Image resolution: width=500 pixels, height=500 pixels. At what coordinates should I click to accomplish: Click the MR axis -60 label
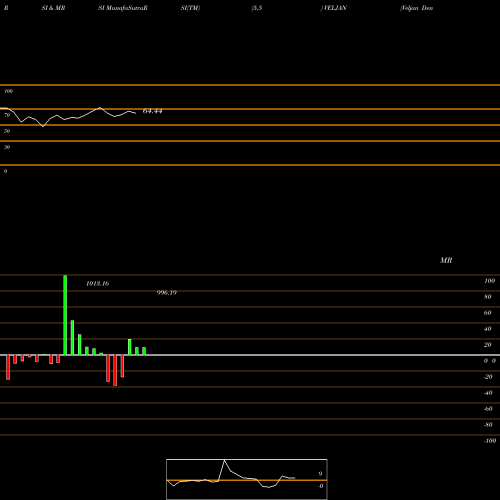[x=488, y=409]
